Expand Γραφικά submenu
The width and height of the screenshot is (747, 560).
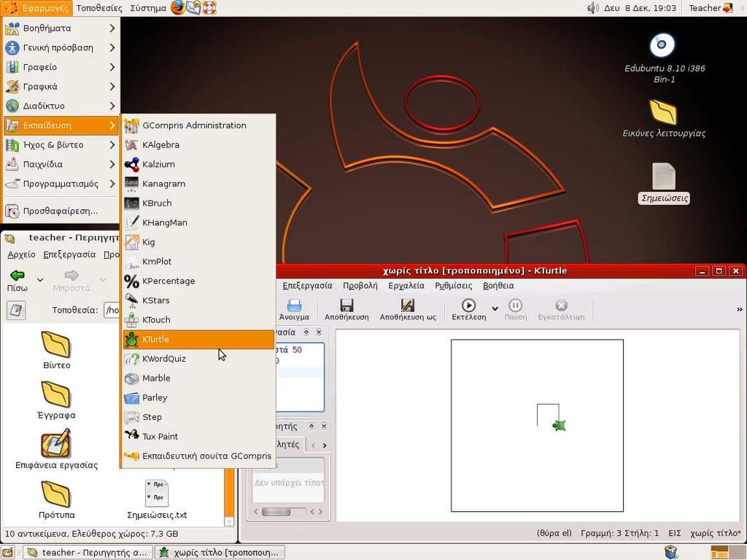61,87
